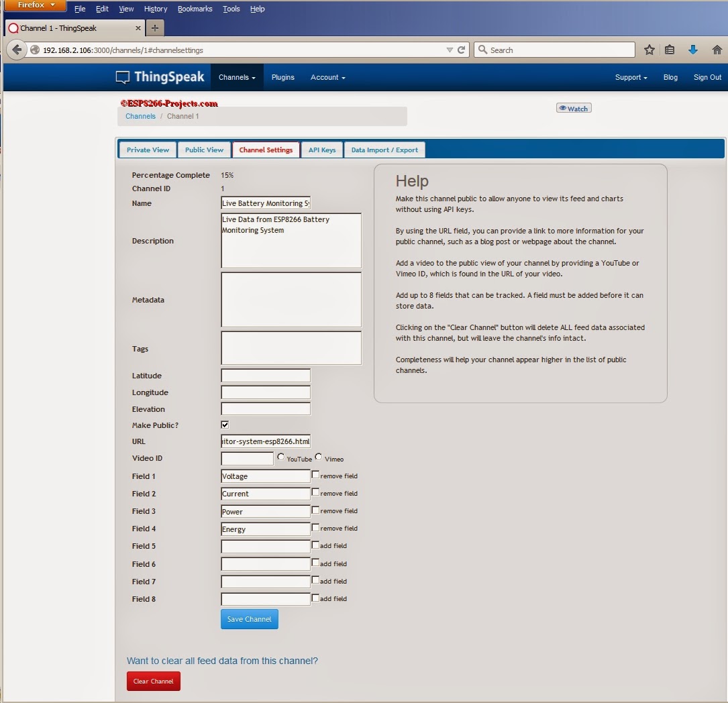This screenshot has width=728, height=703.
Task: Toggle the Make Public checkbox
Action: (x=225, y=424)
